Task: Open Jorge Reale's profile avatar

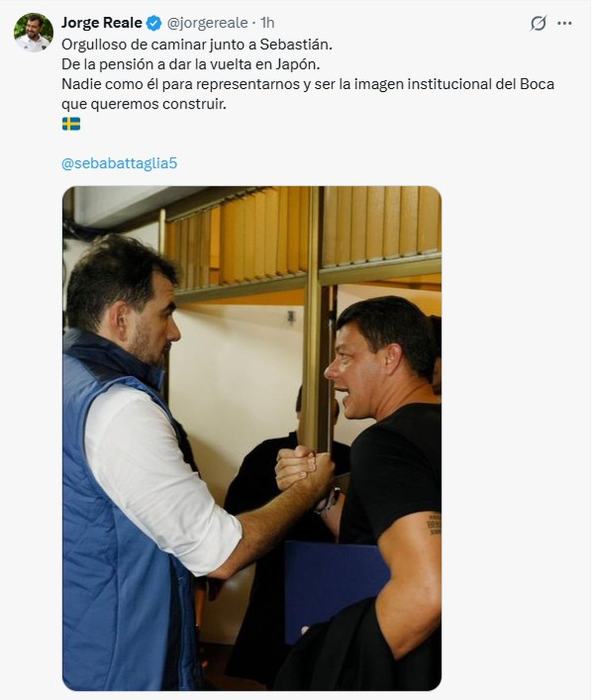Action: pos(33,33)
